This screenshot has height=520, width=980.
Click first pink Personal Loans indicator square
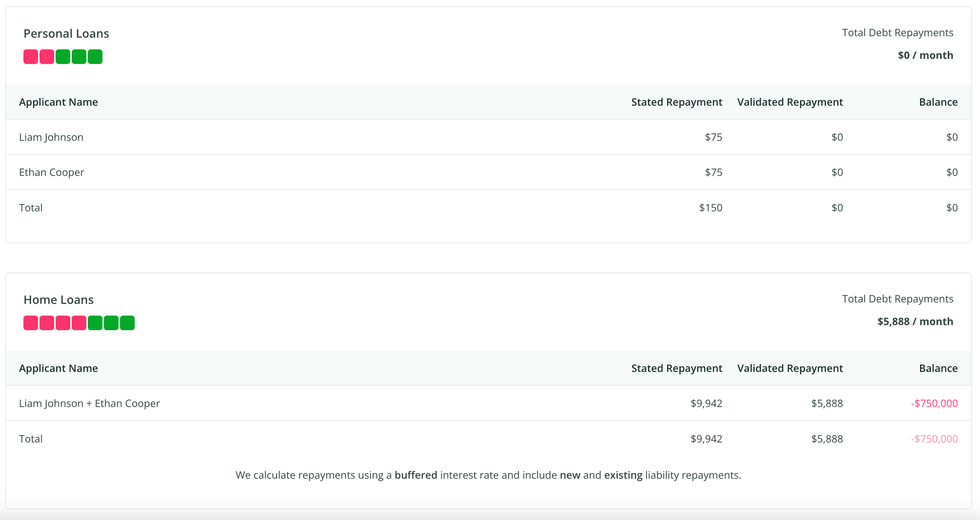coord(31,57)
